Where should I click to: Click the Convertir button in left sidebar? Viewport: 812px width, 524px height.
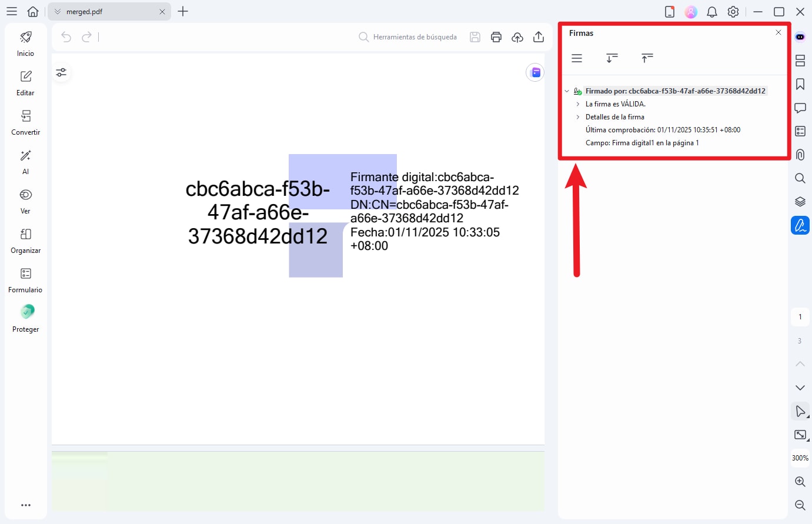point(25,121)
